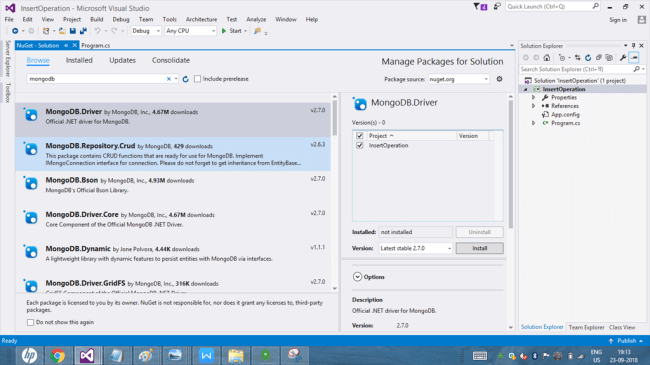Image resolution: width=650 pixels, height=365 pixels.
Task: Open Package source nuget.org dropdown
Action: pyautogui.click(x=458, y=79)
